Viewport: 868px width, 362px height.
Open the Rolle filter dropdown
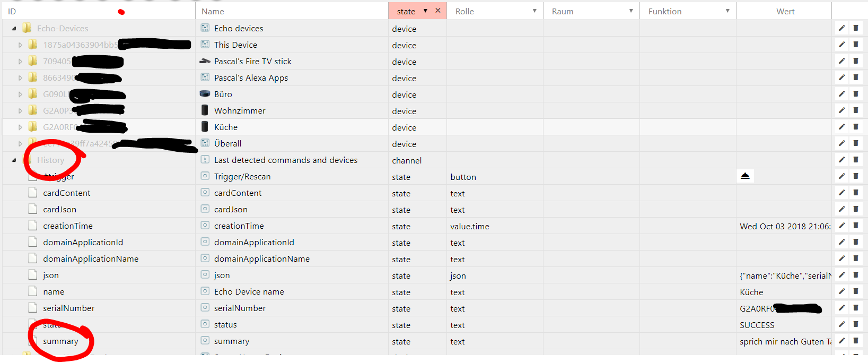click(534, 11)
